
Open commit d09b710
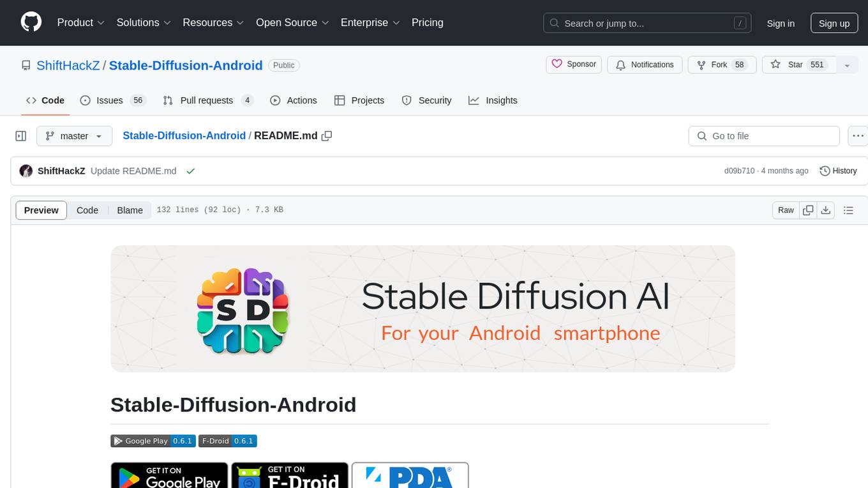coord(739,171)
